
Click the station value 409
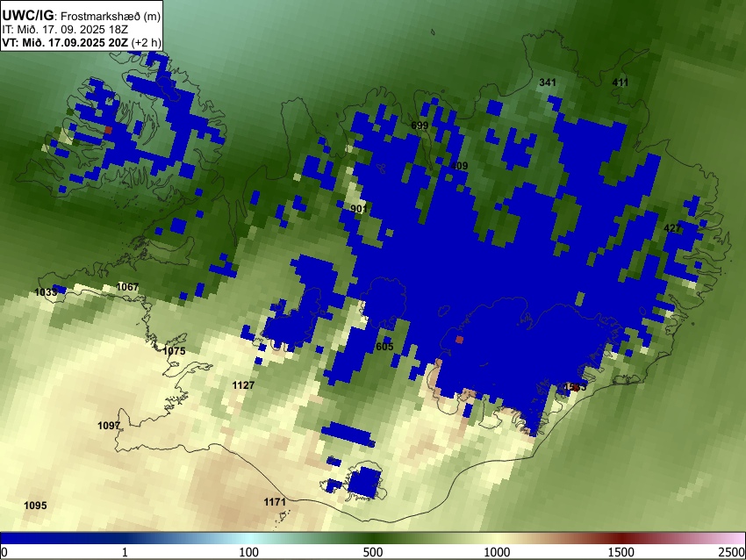pos(459,166)
